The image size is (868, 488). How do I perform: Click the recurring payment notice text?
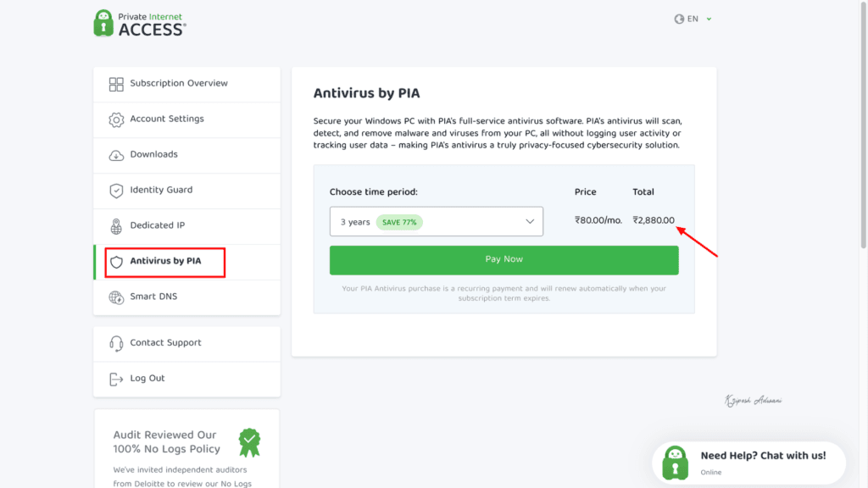point(504,293)
